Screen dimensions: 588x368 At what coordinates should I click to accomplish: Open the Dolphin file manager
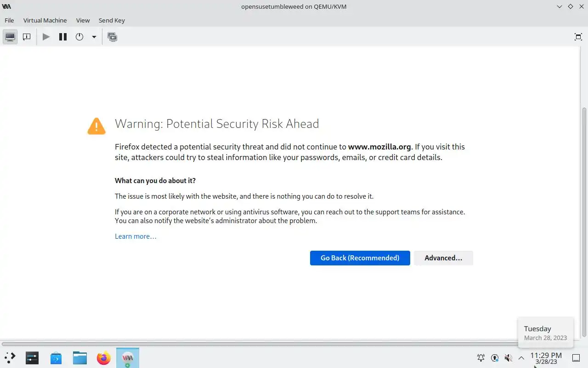click(x=80, y=357)
